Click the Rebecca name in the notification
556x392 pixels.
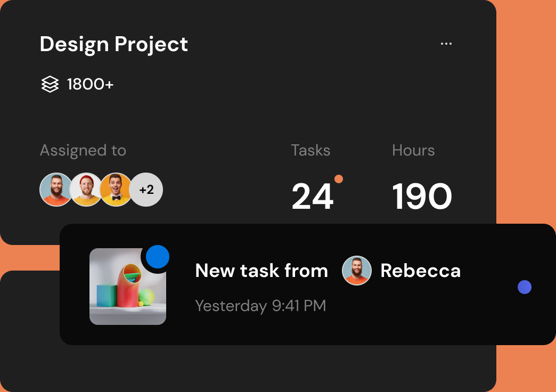(420, 271)
